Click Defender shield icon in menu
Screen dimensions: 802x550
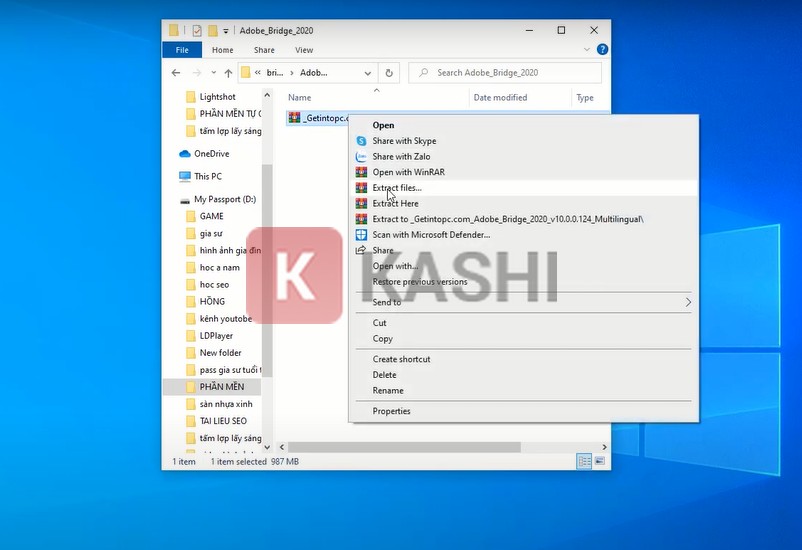click(x=361, y=235)
